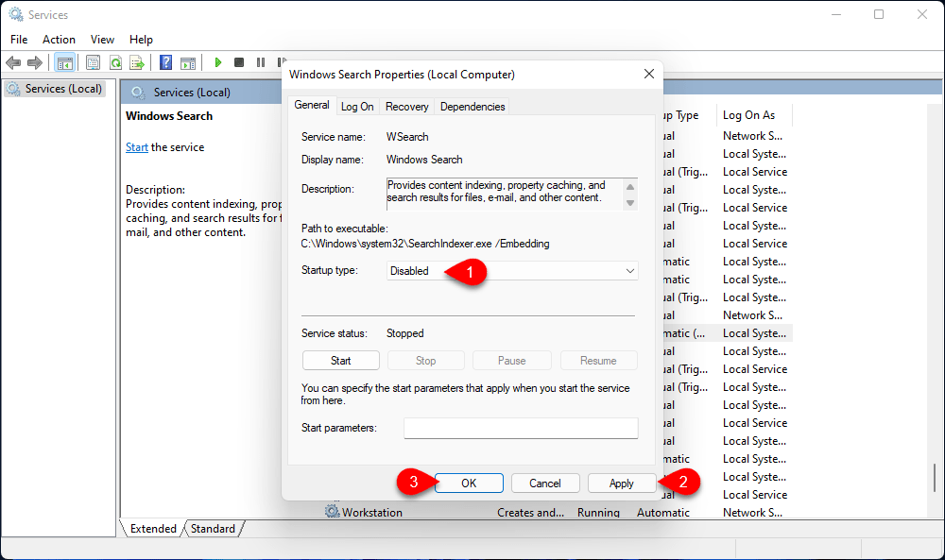
Task: Click the Forward arrow in the toolbar
Action: [35, 62]
